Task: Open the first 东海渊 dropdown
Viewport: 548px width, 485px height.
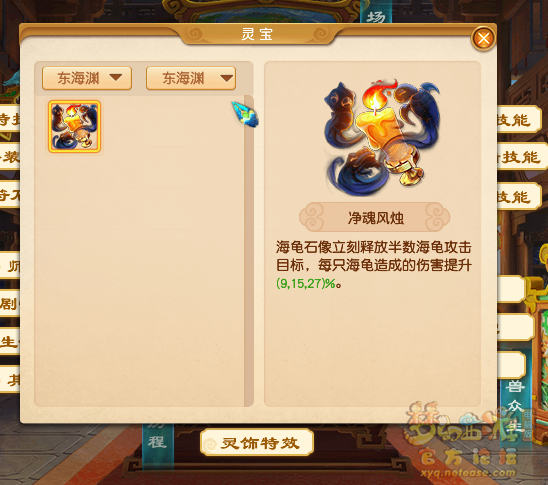Action: [87, 78]
